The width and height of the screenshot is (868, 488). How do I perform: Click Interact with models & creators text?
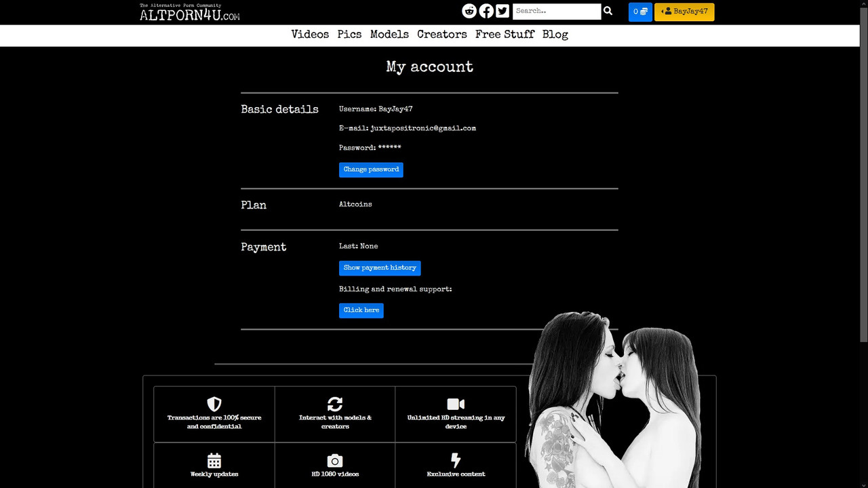click(335, 422)
